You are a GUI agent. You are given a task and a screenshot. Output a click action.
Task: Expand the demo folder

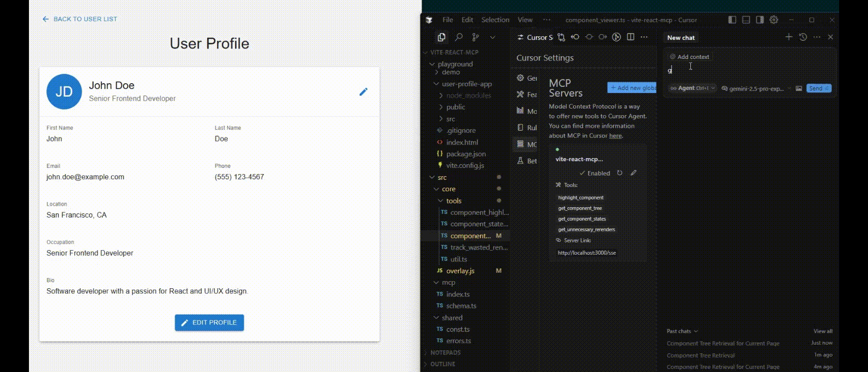click(x=451, y=72)
